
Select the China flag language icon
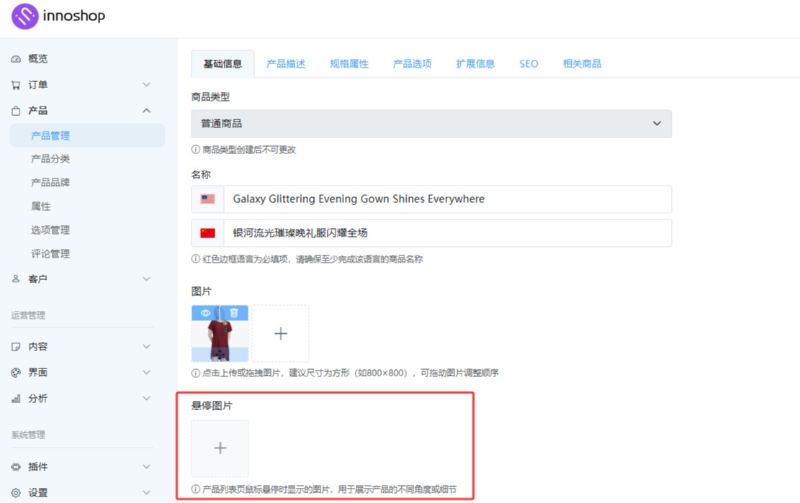[x=208, y=233]
